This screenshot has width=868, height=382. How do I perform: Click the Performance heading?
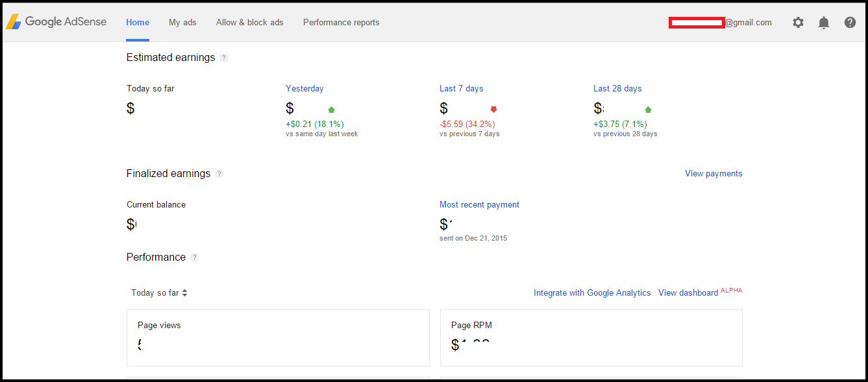point(156,257)
